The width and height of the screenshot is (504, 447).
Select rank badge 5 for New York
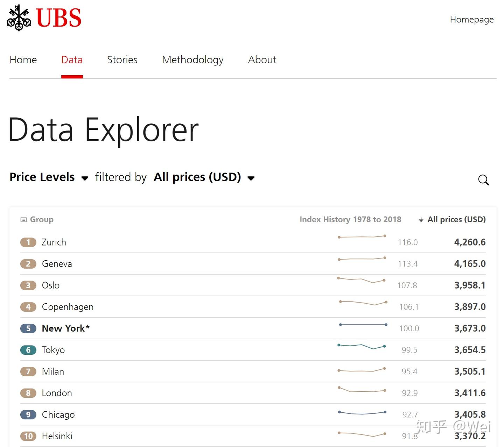28,328
